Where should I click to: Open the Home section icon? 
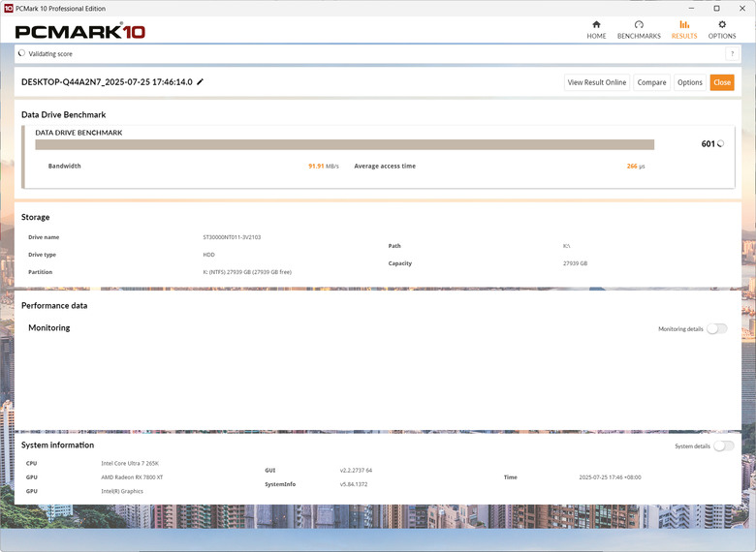click(596, 24)
